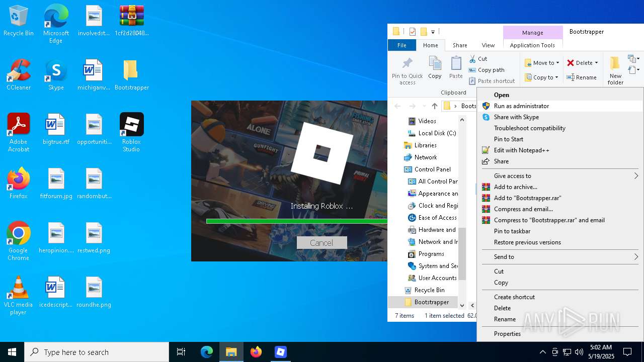Select the Bootstrapper folder on desktop
Viewport: 644px width, 362px height.
click(131, 75)
